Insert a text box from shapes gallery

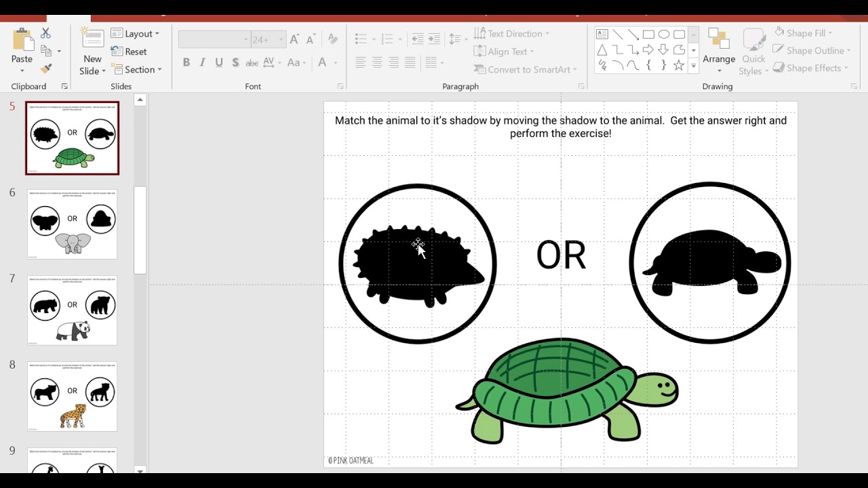point(601,34)
